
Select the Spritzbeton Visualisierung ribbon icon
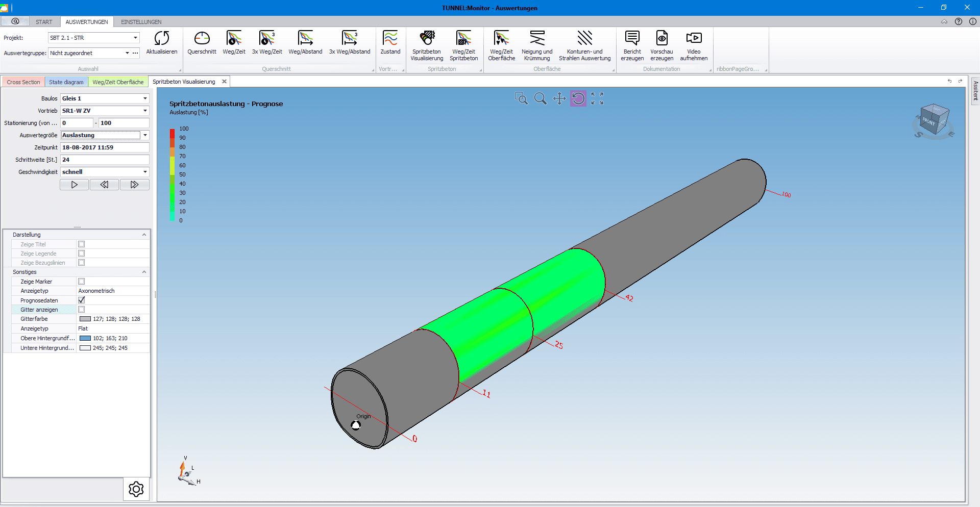(427, 39)
